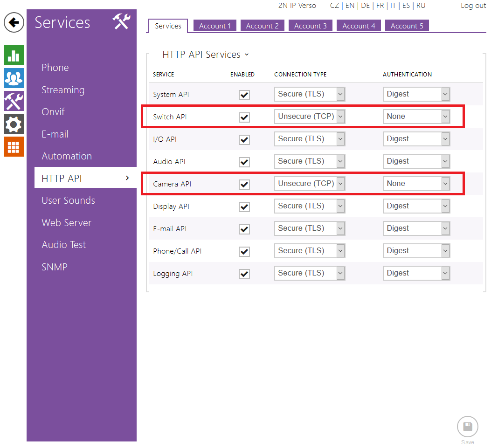Click the back arrow icon

[x=14, y=22]
